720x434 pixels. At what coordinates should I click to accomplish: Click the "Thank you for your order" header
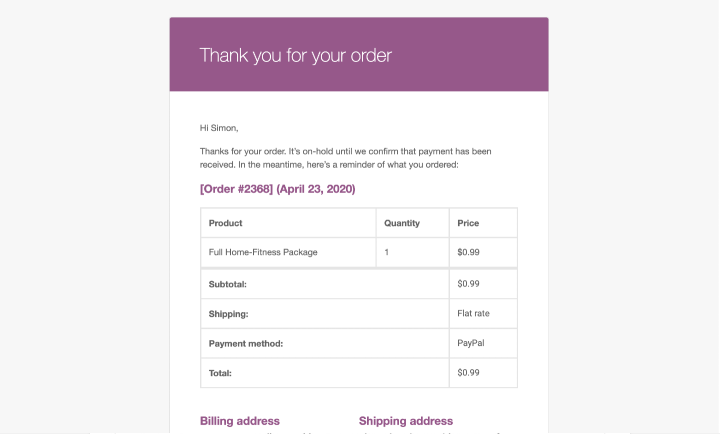(296, 55)
